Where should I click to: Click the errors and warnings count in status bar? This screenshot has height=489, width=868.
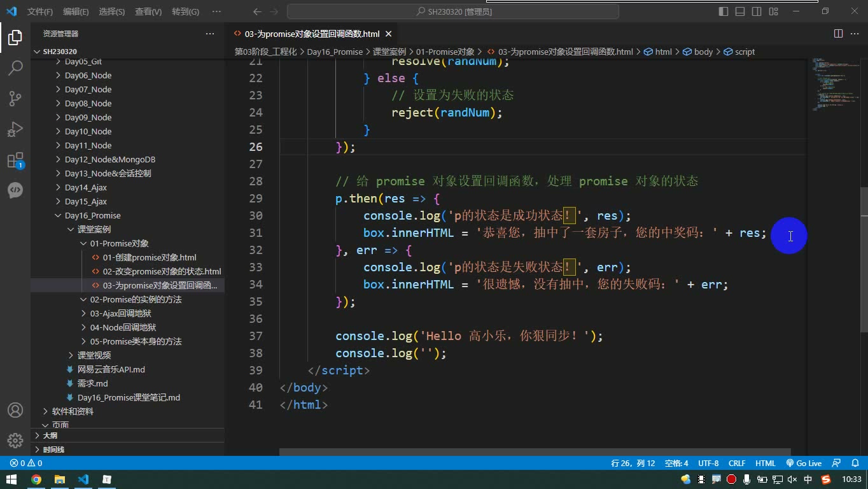(x=26, y=464)
